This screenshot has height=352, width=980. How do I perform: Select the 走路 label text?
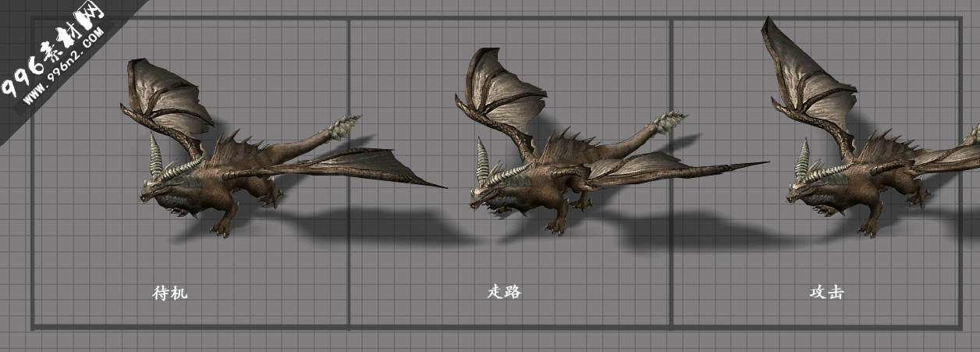coord(503,292)
